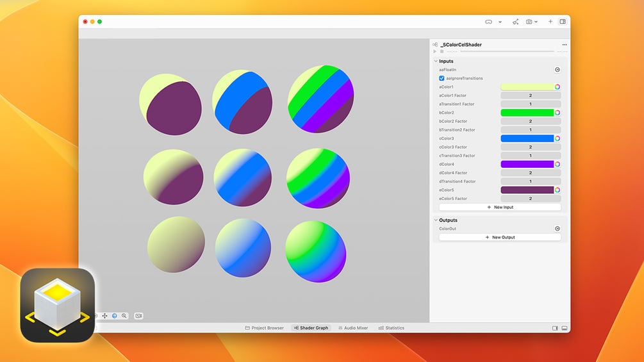Switch to the Shader Graph tab
The height and width of the screenshot is (362, 644).
311,328
